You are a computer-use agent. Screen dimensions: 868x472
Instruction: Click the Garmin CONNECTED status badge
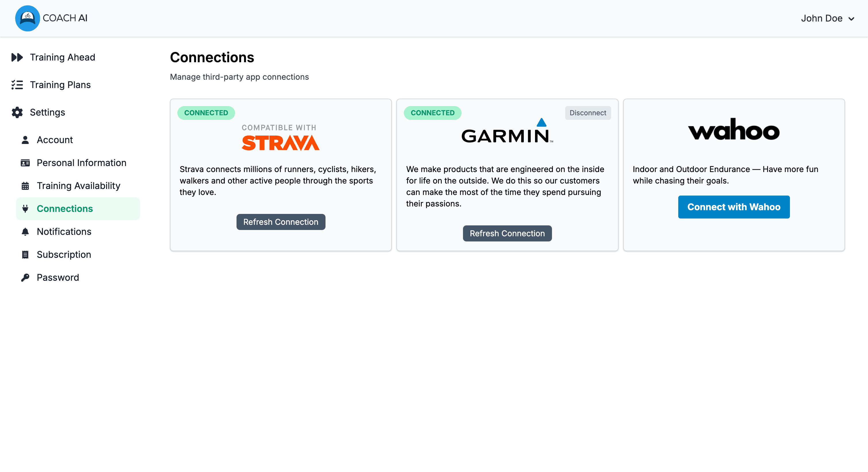[432, 113]
